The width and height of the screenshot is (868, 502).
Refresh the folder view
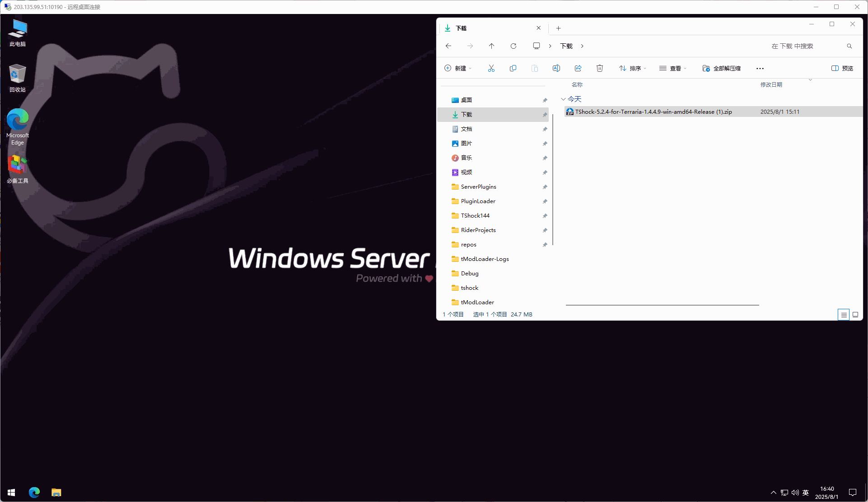(513, 46)
